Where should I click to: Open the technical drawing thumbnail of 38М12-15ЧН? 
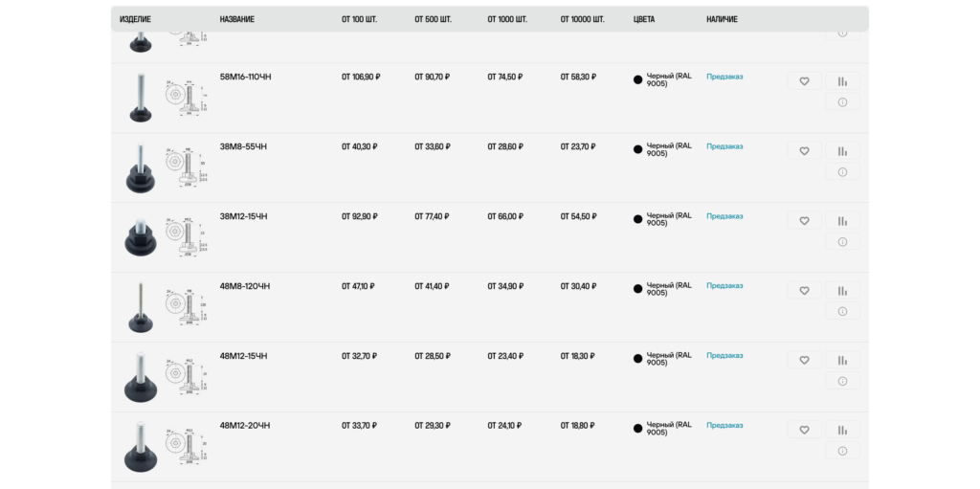[187, 237]
